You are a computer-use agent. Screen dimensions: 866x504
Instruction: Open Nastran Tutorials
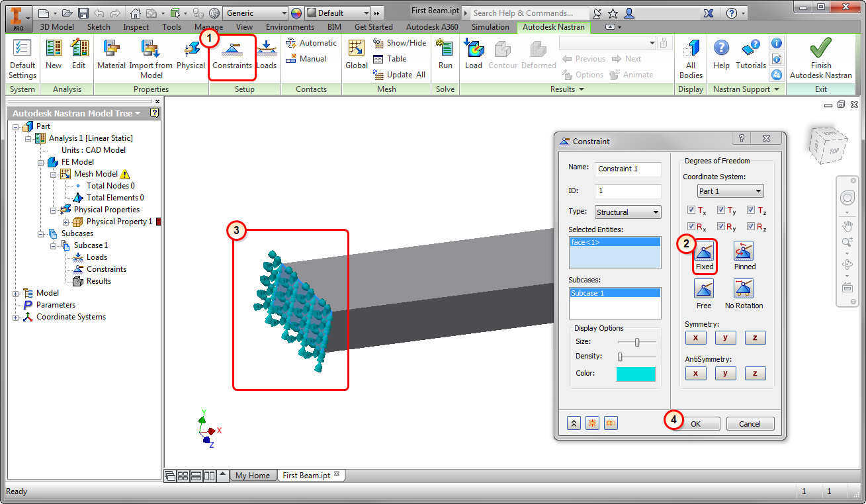(751, 54)
